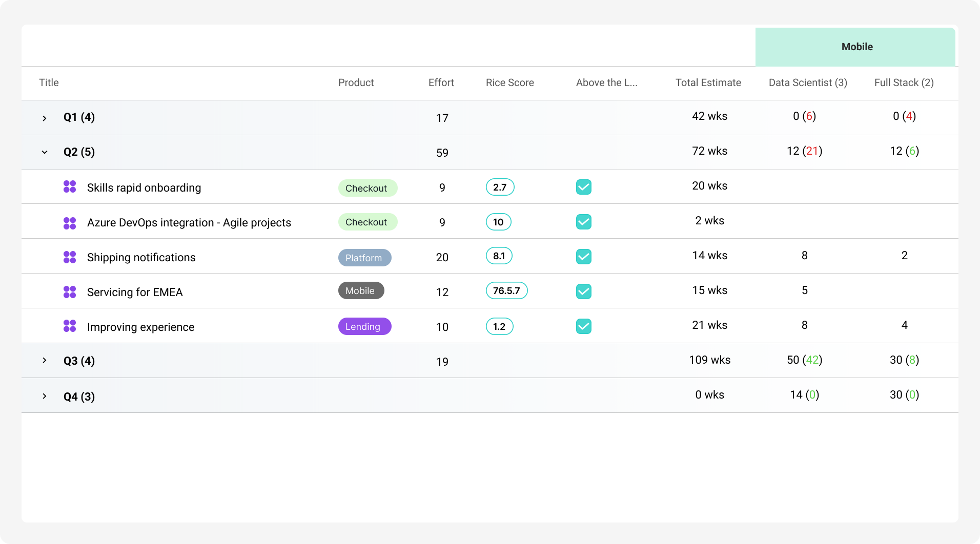The image size is (980, 544).
Task: Click the icon beside Azure DevOps integration
Action: coord(70,223)
